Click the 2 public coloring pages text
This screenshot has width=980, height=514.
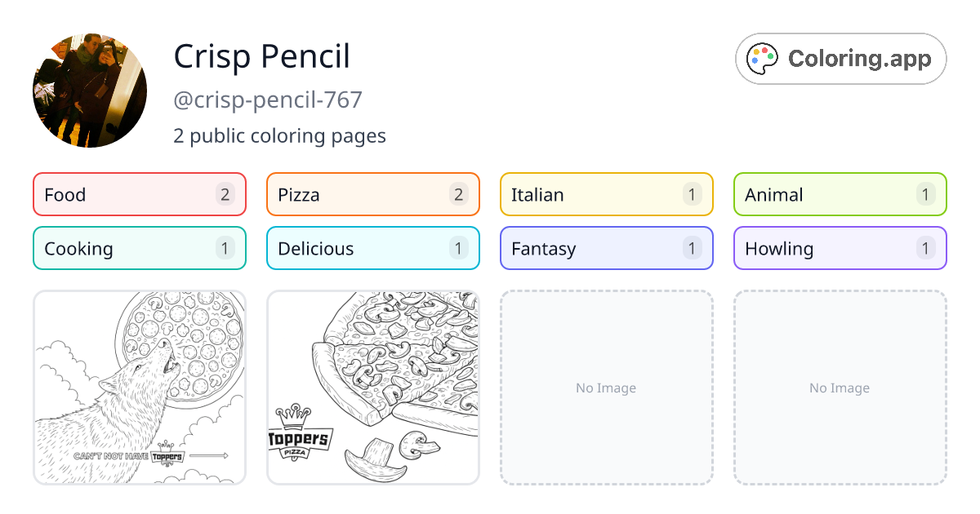click(280, 135)
